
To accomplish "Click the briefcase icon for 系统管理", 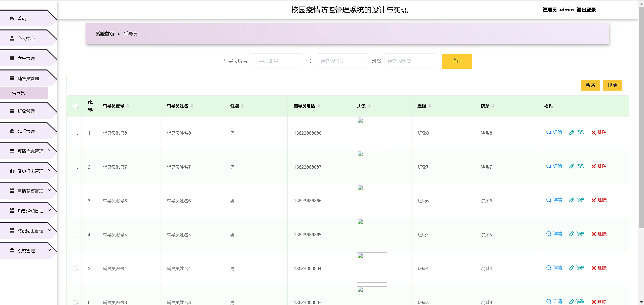I will tap(12, 250).
